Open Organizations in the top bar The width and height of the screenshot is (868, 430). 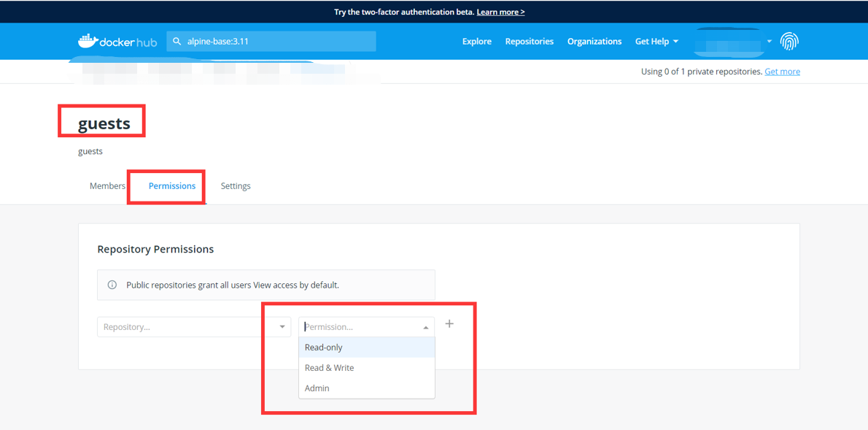click(594, 42)
